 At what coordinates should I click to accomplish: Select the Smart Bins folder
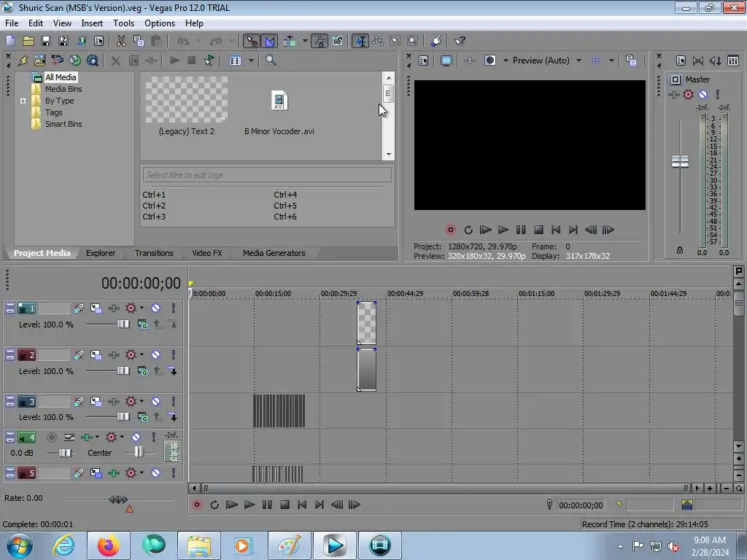(x=63, y=124)
